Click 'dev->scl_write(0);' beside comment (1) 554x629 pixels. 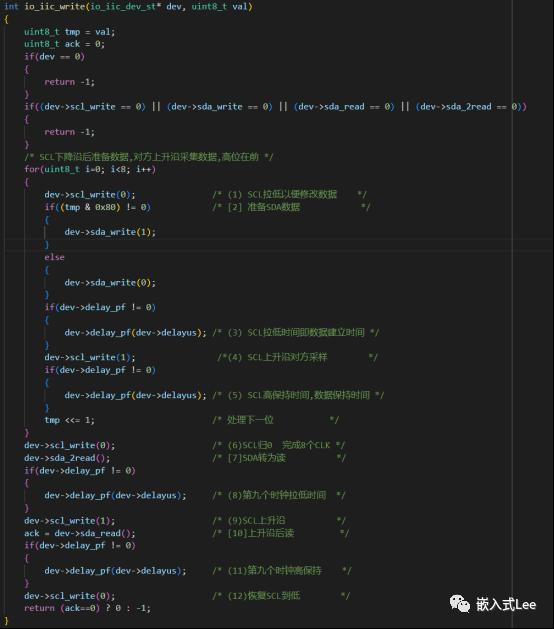pos(90,195)
